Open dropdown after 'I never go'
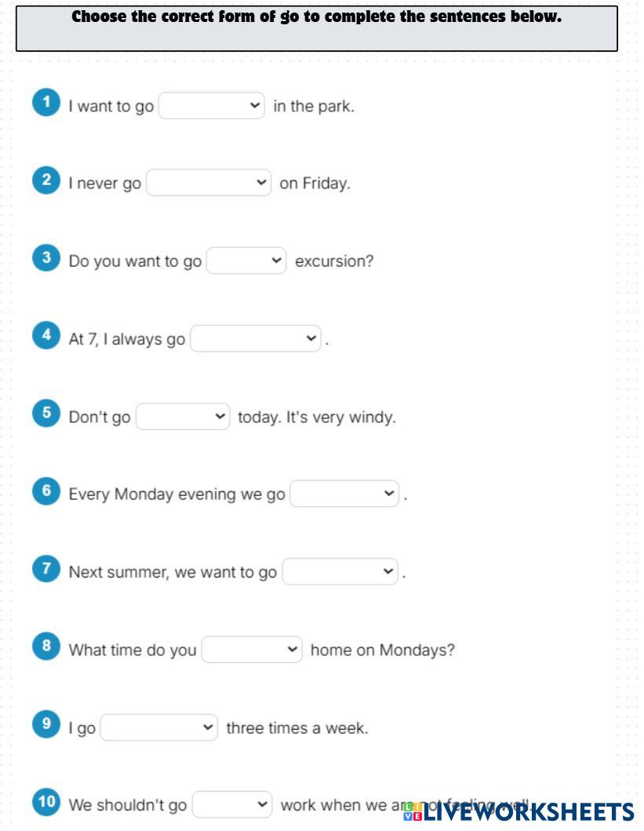Viewport: 644px width, 831px height. (x=209, y=183)
